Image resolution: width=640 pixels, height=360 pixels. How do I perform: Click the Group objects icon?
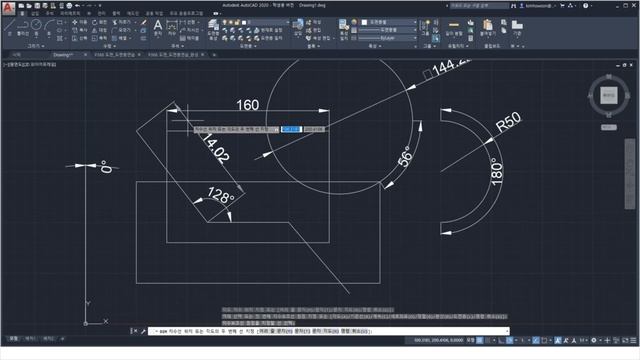coord(425,28)
